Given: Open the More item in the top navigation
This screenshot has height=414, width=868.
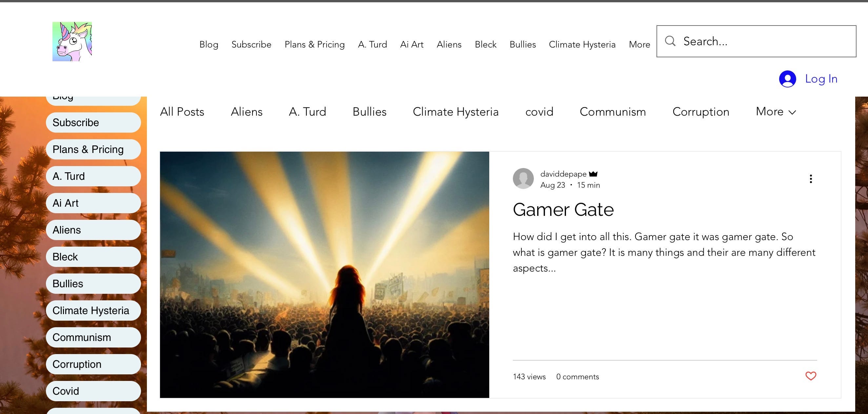Looking at the screenshot, I should [x=639, y=45].
